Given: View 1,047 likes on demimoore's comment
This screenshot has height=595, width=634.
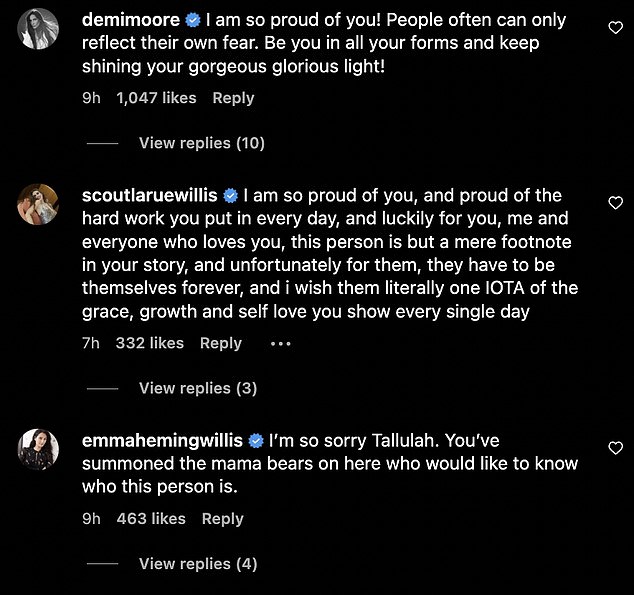Looking at the screenshot, I should click(x=156, y=98).
